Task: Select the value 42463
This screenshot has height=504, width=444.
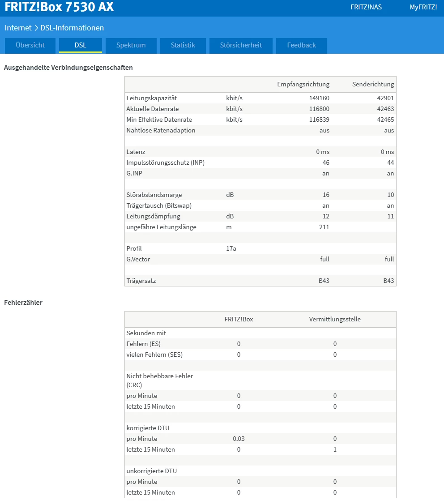Action: pos(385,109)
